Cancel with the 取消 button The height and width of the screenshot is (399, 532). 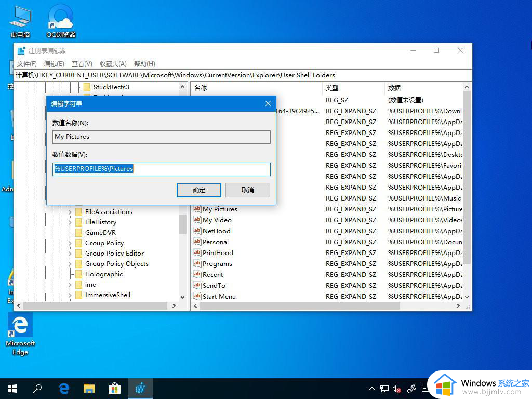[x=248, y=190]
